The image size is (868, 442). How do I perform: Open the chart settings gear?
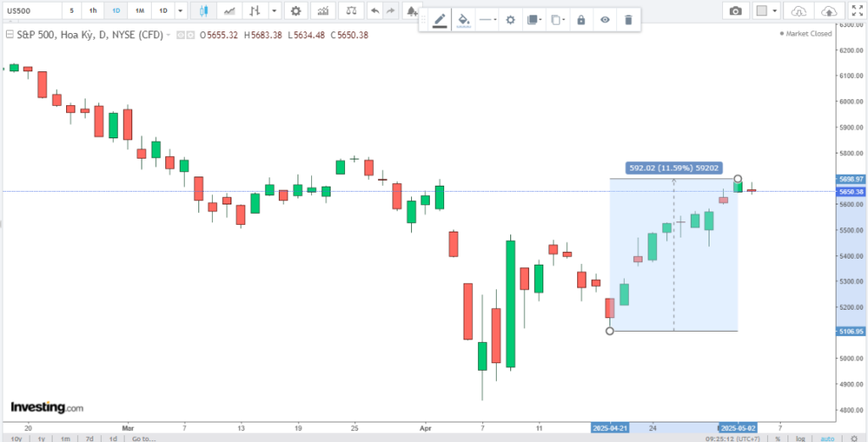click(x=295, y=11)
